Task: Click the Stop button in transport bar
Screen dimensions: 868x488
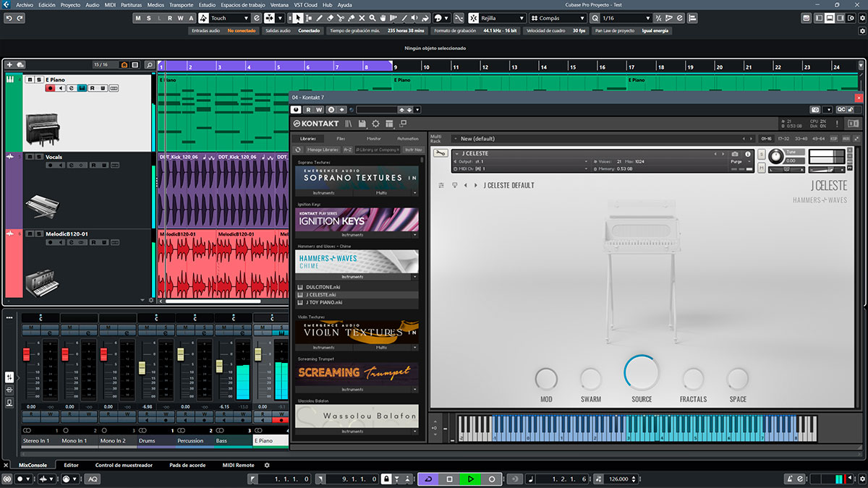Action: [x=449, y=479]
